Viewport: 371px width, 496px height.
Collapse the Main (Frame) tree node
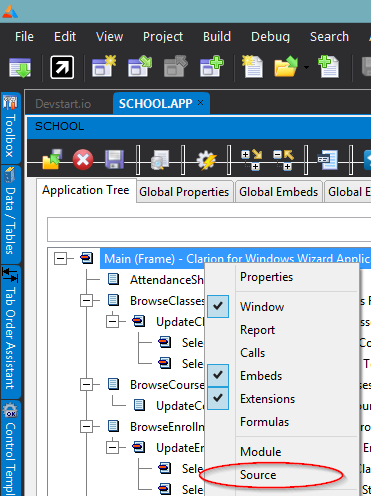pyautogui.click(x=60, y=258)
